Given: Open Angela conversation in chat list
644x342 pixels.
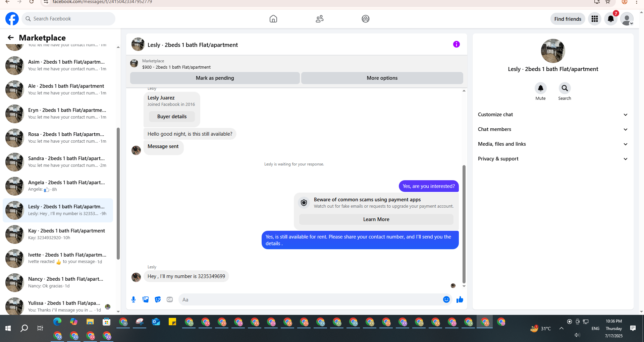Looking at the screenshot, I should (58, 186).
